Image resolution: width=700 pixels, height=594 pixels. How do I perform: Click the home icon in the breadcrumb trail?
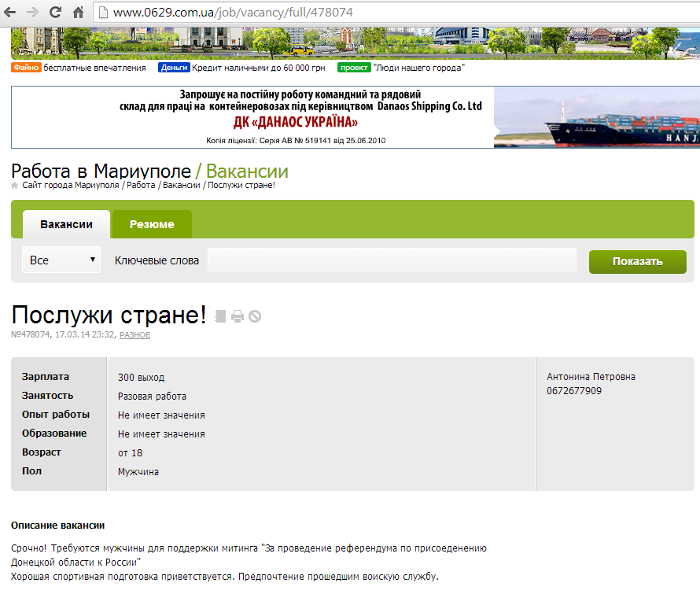click(14, 185)
